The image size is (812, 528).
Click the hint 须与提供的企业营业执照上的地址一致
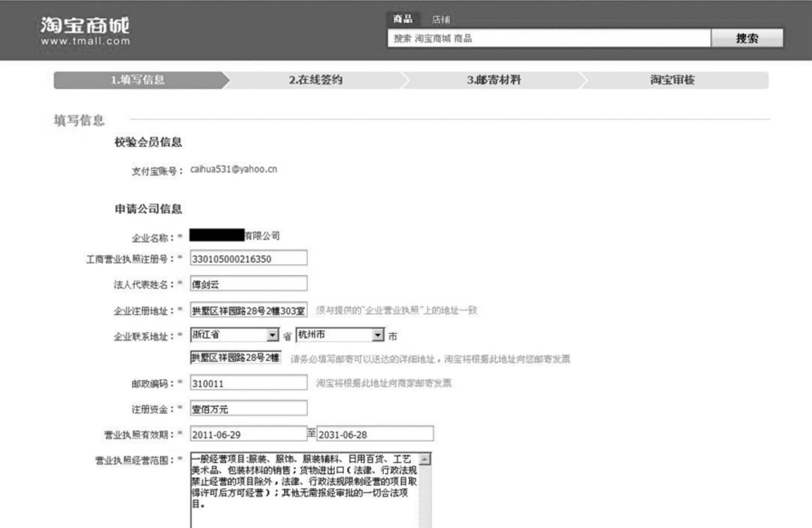[x=396, y=310]
